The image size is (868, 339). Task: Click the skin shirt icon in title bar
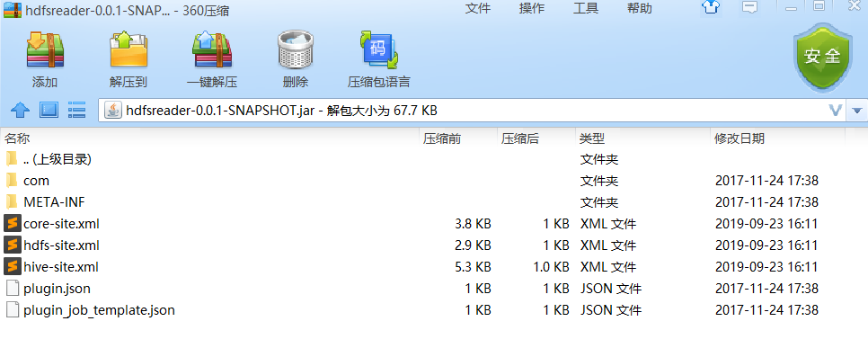coord(710,7)
